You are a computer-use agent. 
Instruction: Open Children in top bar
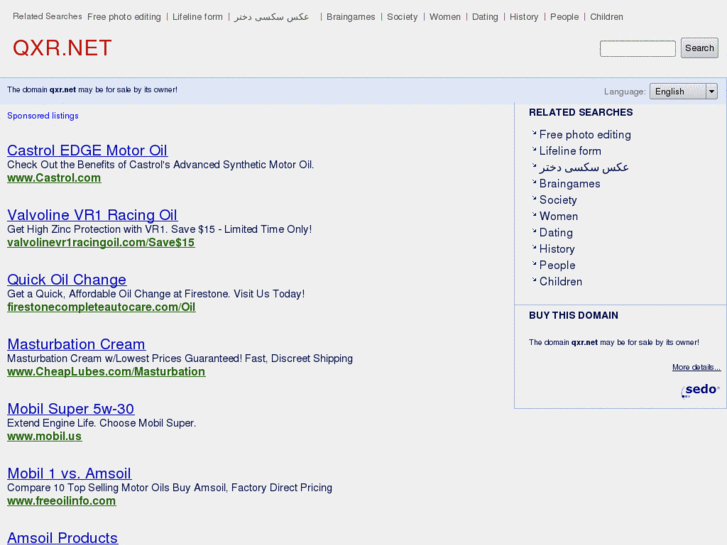[x=606, y=17]
